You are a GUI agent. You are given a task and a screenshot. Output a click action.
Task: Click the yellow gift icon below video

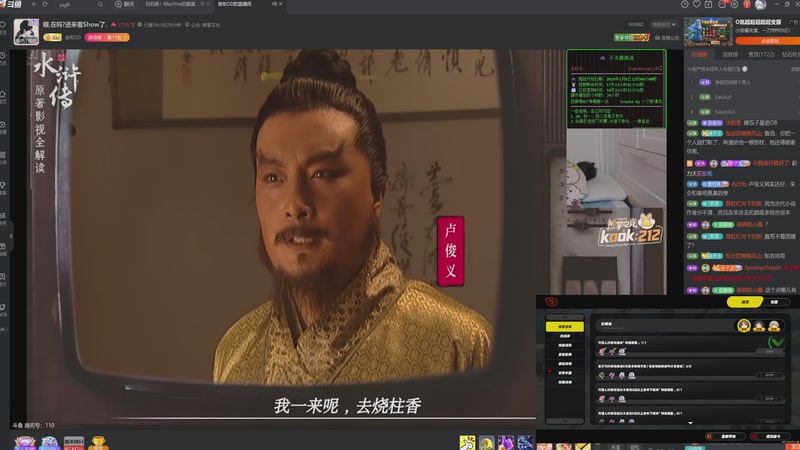tap(467, 442)
